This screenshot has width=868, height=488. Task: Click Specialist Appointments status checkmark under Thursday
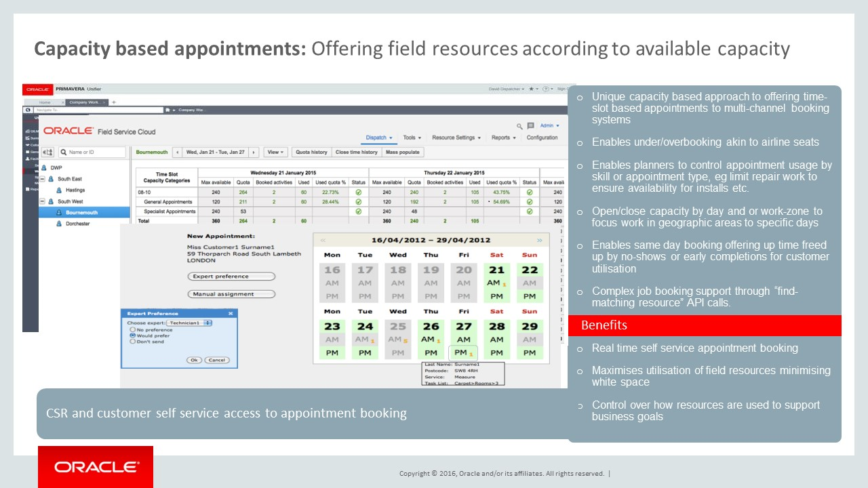(530, 211)
